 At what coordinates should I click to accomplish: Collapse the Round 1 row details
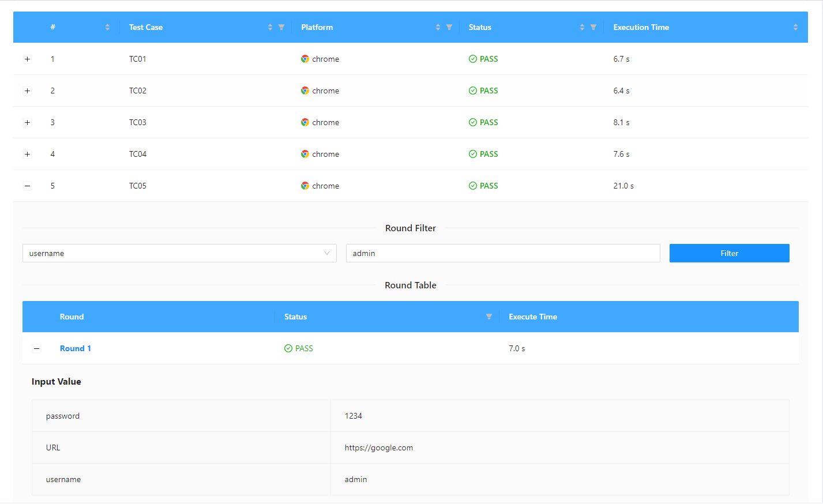[36, 348]
